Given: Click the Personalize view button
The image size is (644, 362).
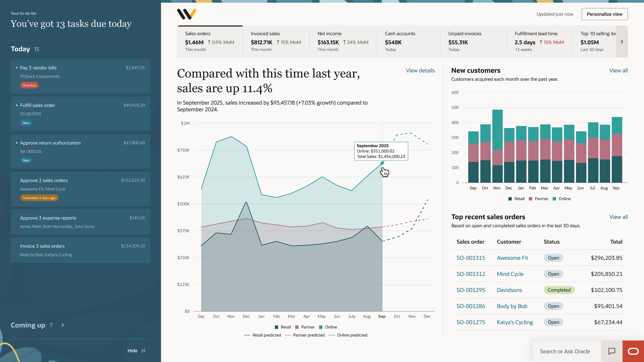Looking at the screenshot, I should [x=605, y=14].
